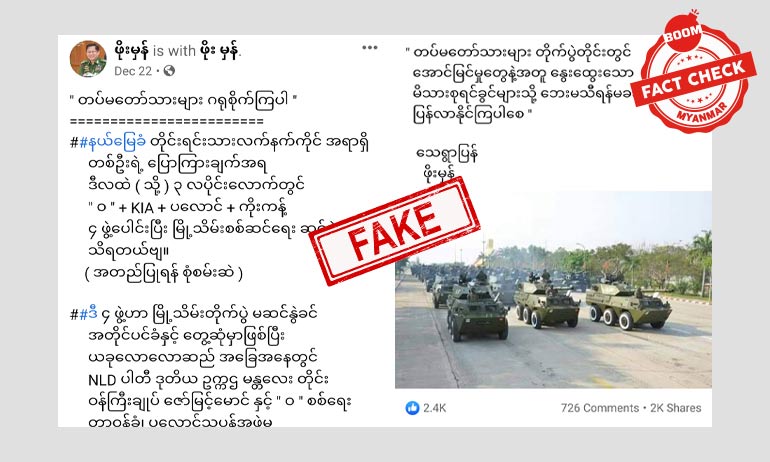Click the second blue hashtag near '4'

[88, 314]
